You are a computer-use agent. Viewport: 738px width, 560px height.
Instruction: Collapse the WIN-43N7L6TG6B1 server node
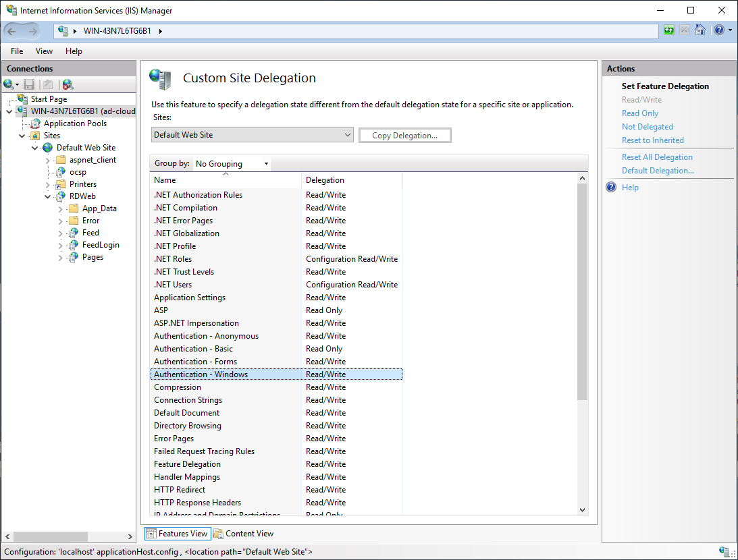point(9,111)
